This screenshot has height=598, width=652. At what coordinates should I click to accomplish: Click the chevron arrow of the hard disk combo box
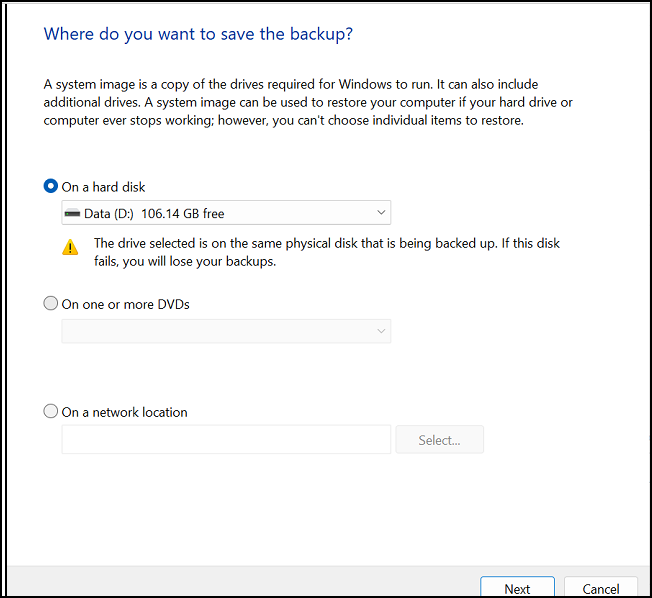[381, 212]
